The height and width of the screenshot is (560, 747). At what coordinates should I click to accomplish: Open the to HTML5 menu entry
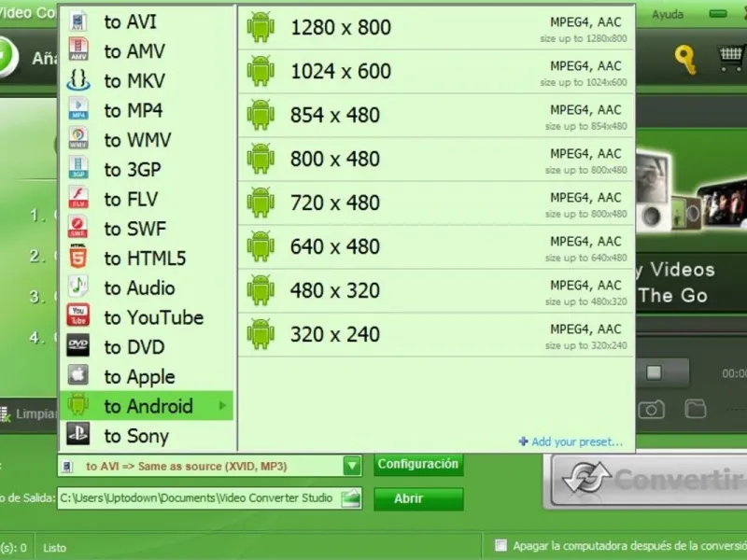tap(148, 259)
